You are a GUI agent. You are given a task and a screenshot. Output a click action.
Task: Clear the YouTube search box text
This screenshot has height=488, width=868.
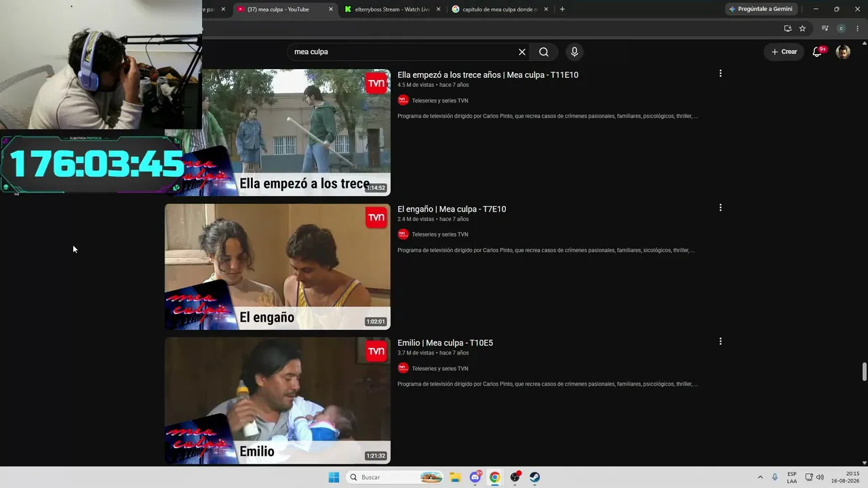point(522,52)
